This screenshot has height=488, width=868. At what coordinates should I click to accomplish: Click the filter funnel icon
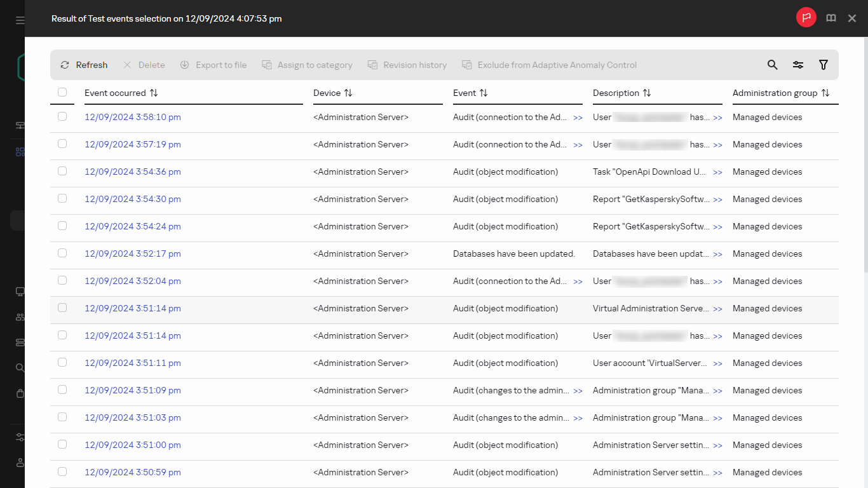tap(824, 65)
